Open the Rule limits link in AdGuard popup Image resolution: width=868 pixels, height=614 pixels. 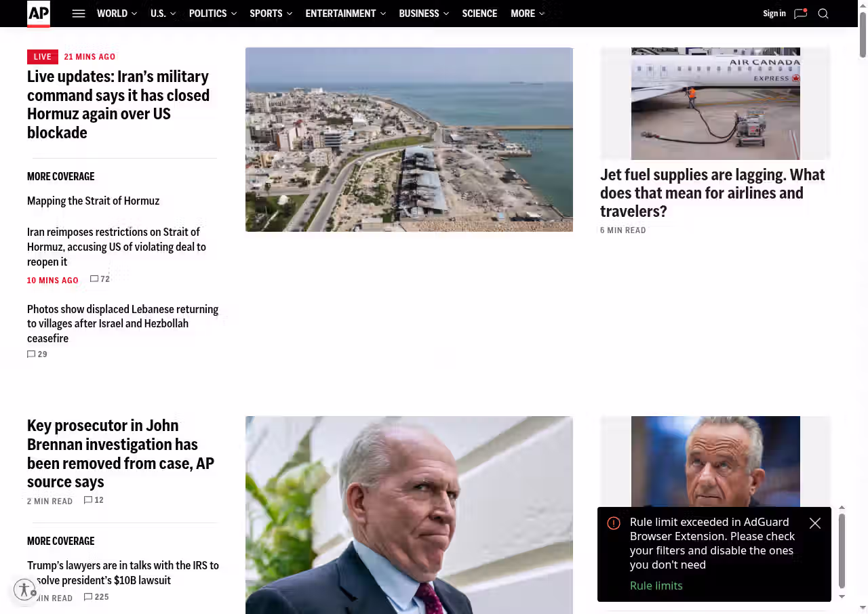(656, 586)
